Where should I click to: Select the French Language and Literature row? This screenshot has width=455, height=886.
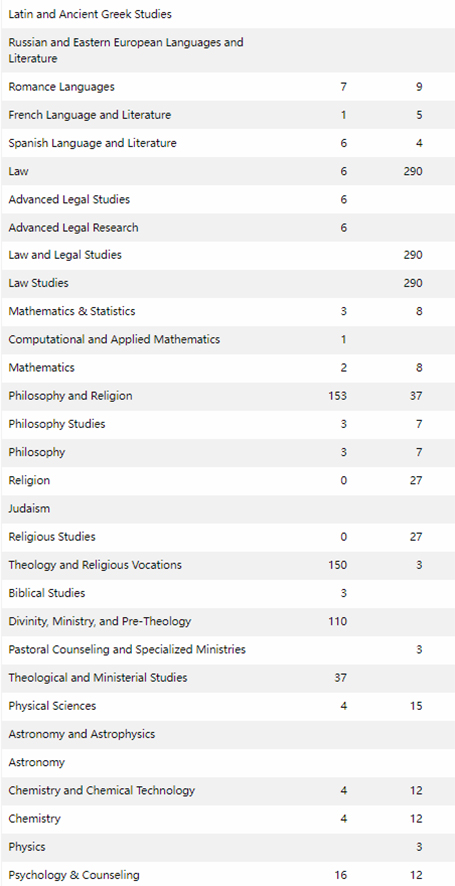tap(228, 115)
